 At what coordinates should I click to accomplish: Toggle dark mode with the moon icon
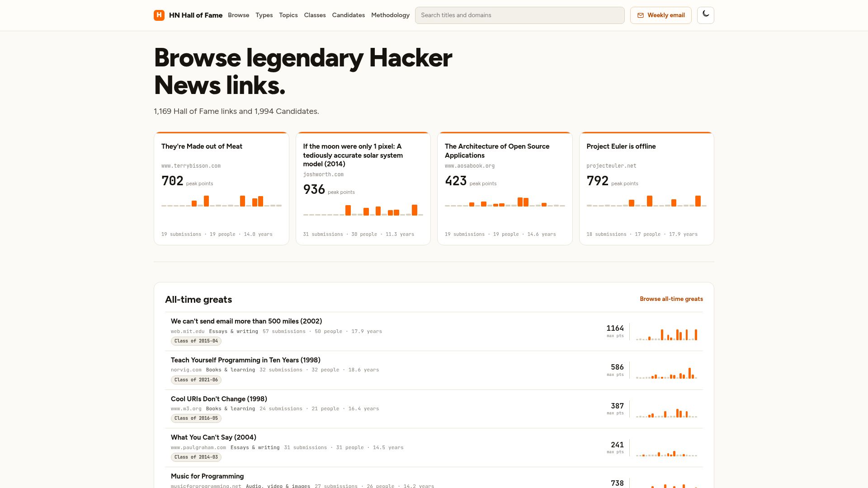[x=705, y=15]
